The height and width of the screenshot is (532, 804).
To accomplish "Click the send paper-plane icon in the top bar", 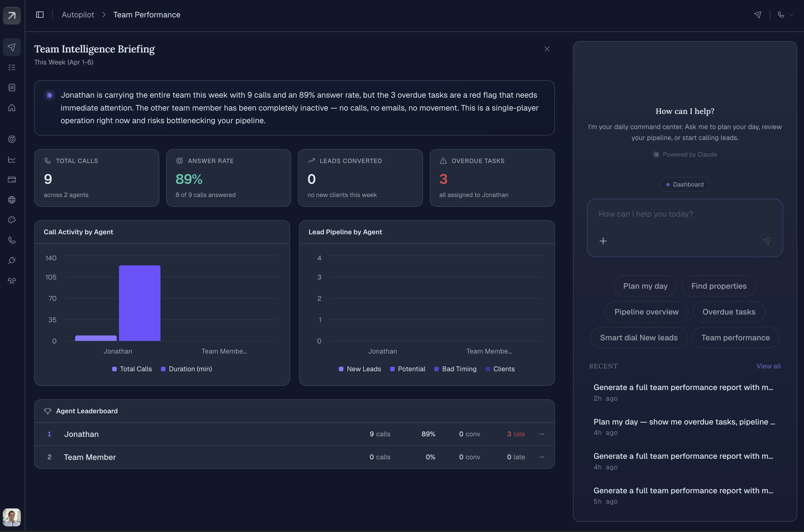I will (x=758, y=15).
